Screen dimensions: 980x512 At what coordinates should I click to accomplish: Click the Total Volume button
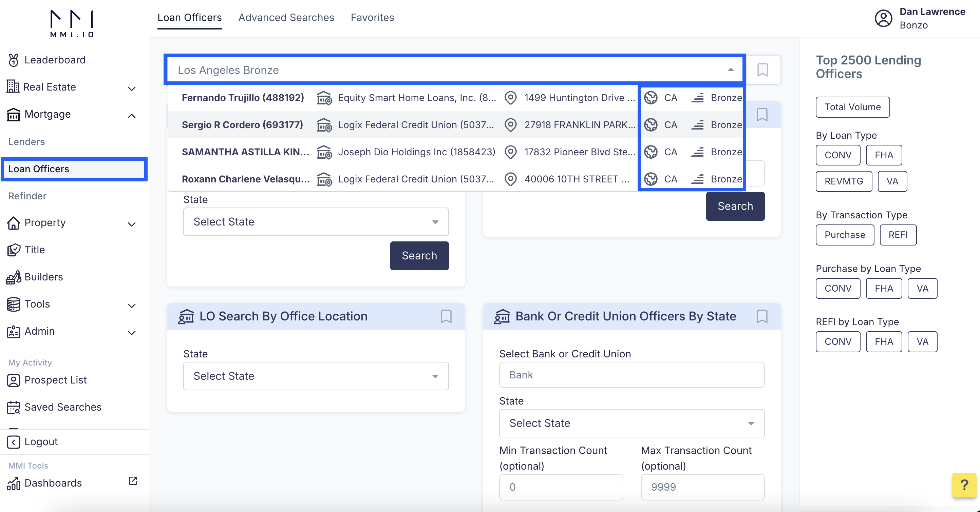tap(852, 107)
